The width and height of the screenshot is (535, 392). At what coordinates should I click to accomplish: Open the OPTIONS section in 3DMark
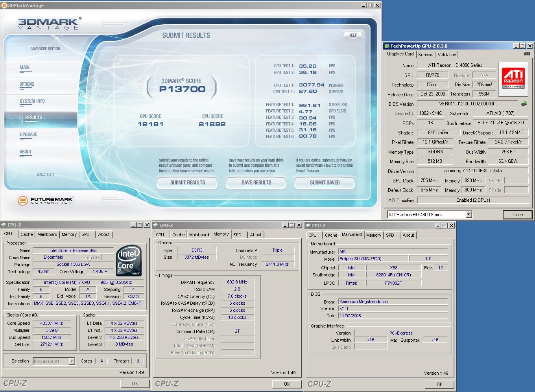[27, 84]
